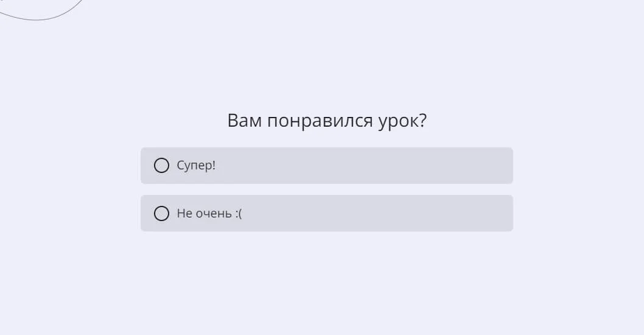Answer the lesson question with "Не очень :("
Screen dimensions: 644x335
click(161, 213)
